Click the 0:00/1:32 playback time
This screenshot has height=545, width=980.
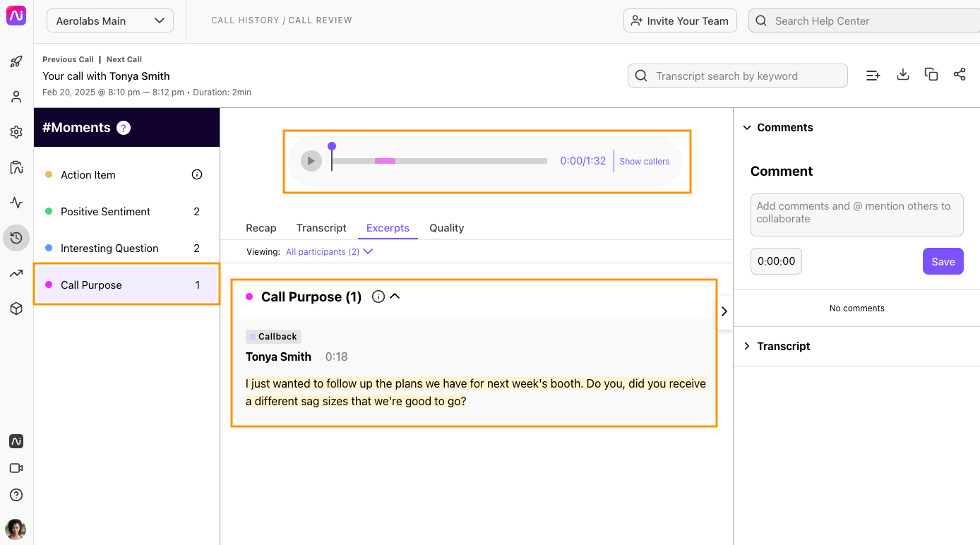point(583,161)
